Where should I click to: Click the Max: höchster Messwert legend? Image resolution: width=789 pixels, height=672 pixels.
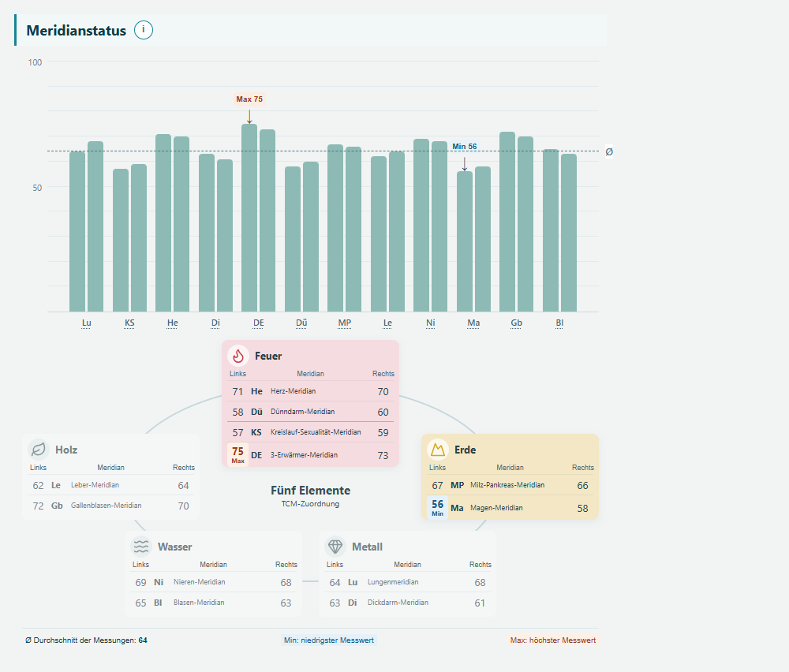[x=553, y=640]
